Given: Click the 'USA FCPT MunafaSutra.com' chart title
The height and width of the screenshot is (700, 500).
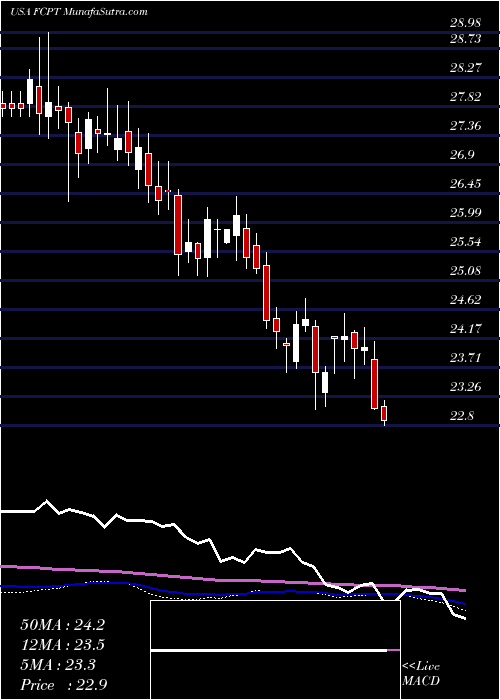Looking at the screenshot, I should 78,12.
